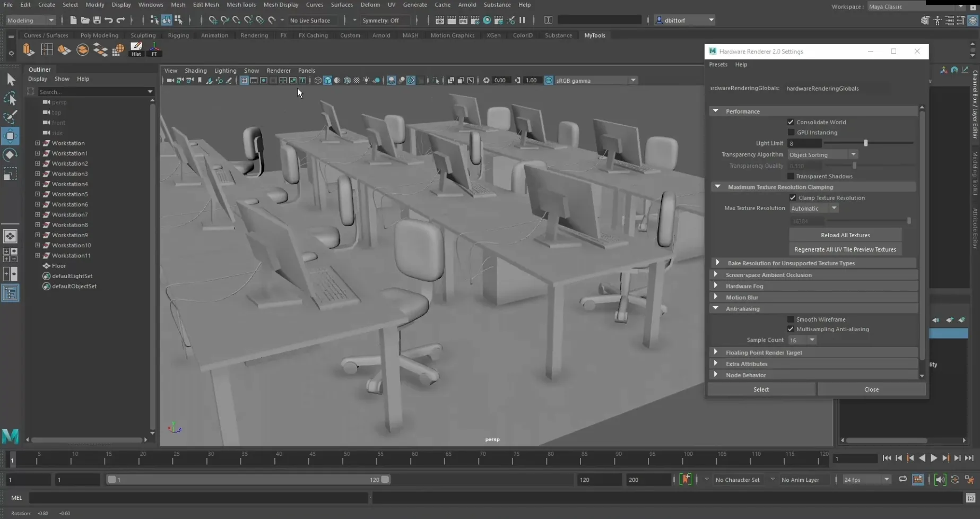980x519 pixels.
Task: Activate the Move tool in the toolbox
Action: (10, 136)
